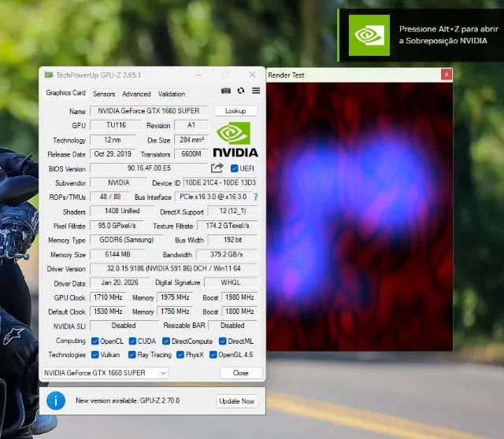Toggle the CUDA checkbox
This screenshot has height=439, width=504.
point(132,341)
